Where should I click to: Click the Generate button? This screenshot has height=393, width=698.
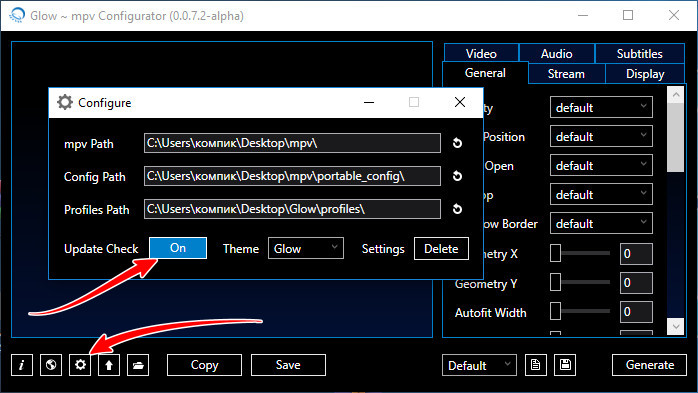tap(649, 365)
